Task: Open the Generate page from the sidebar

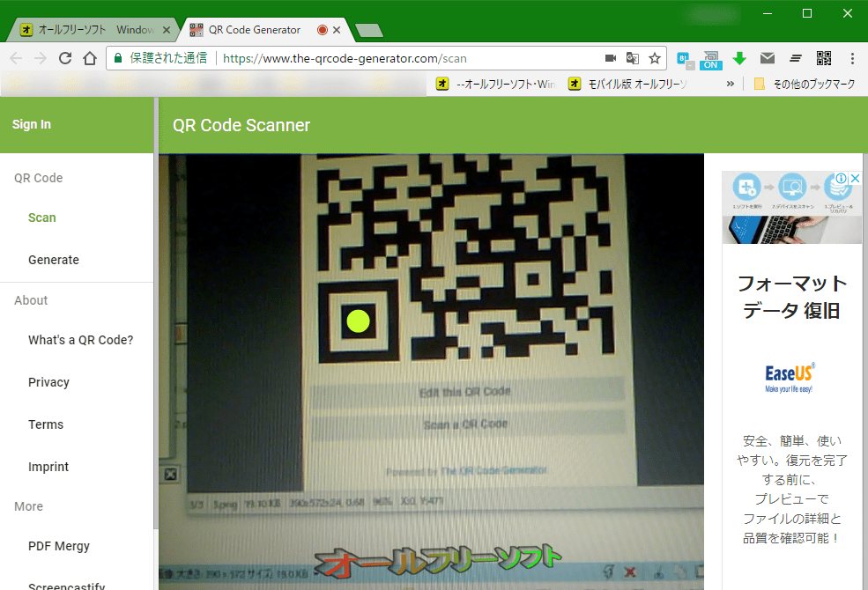Action: pos(54,260)
